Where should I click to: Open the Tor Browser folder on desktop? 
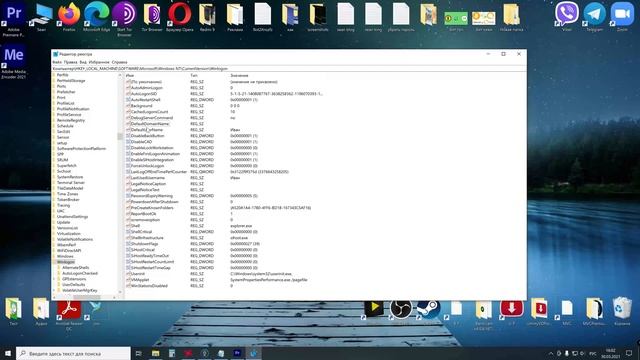coord(152,17)
